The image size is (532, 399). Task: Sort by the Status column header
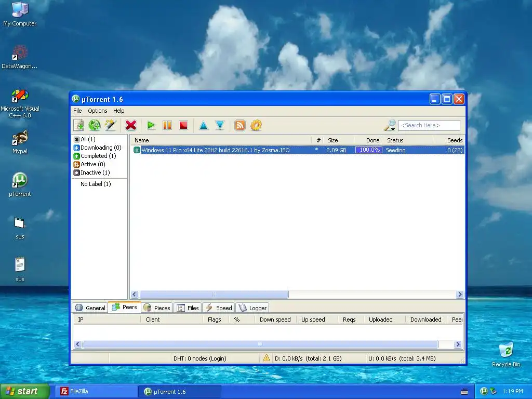408,140
